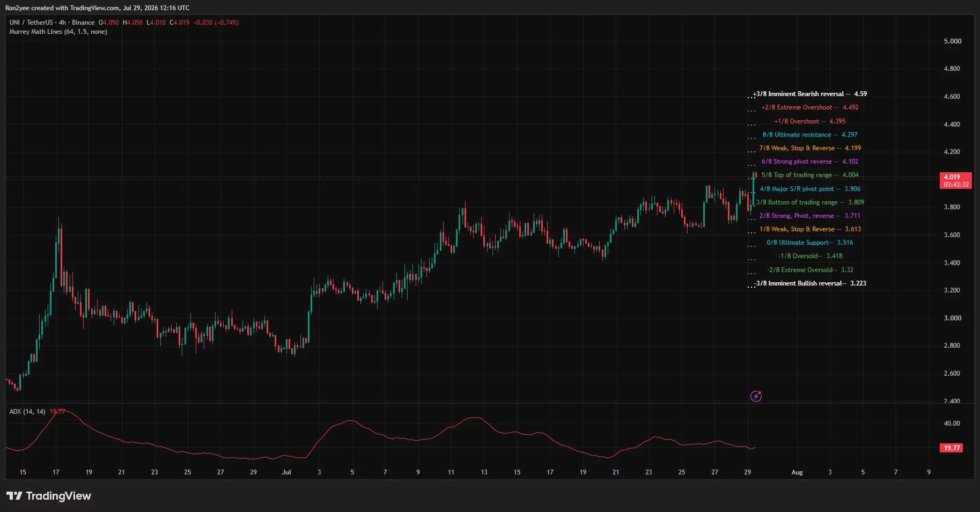Click the -2/8 Extreme Oversold label

(x=810, y=270)
